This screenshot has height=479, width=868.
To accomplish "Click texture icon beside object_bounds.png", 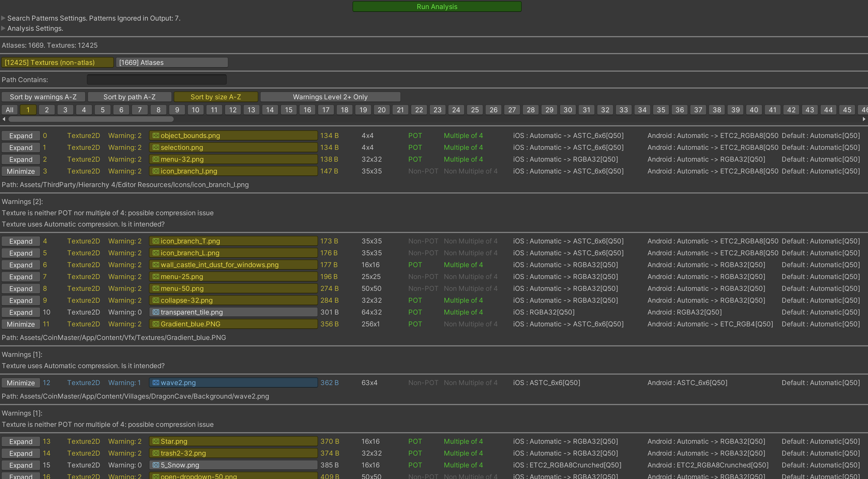I will [x=156, y=135].
